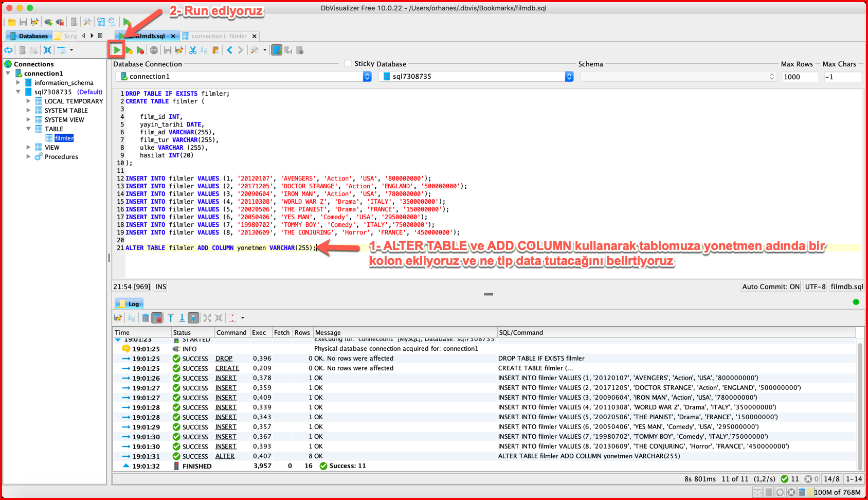Toggle Auto Commit: ON in the editor status bar

point(771,287)
